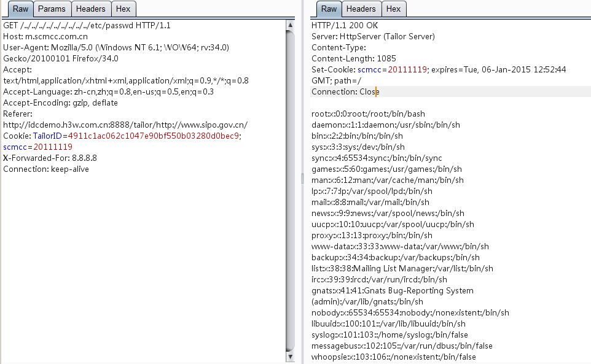This screenshot has width=591, height=364.
Task: Open the response Hex tab
Action: (x=394, y=9)
